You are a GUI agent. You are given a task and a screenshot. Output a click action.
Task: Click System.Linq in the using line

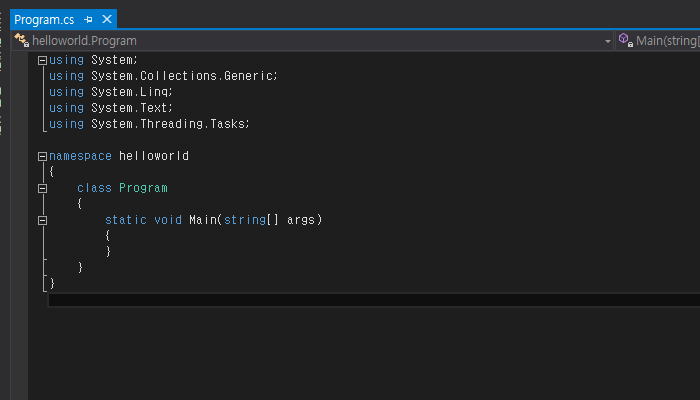[130, 92]
